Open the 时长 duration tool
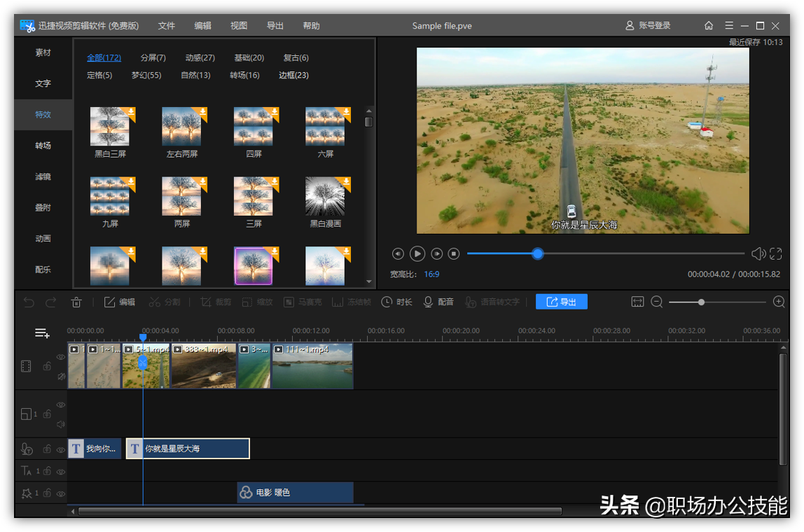Screen dimensions: 804x532 tap(396, 302)
